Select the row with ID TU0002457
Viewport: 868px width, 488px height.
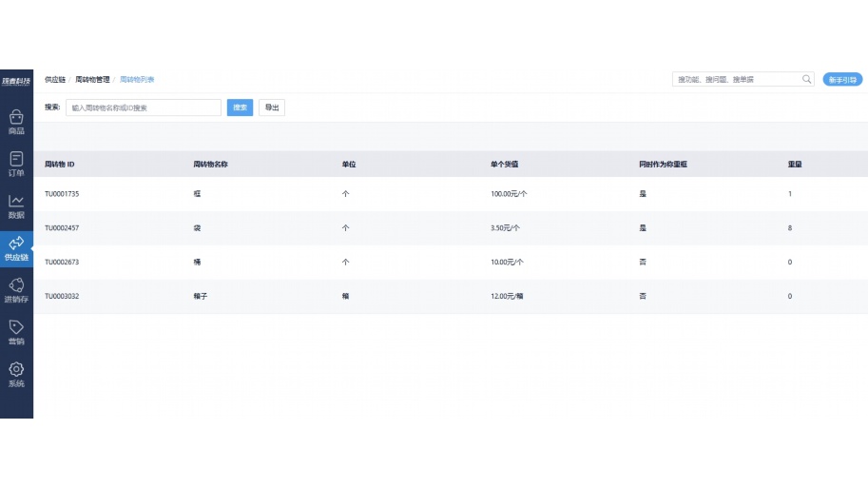tap(62, 228)
